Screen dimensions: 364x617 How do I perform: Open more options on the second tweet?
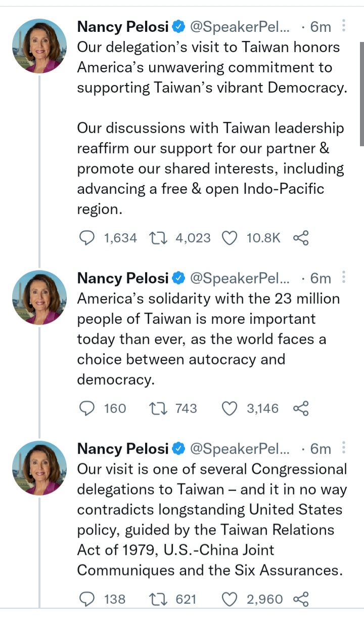344,278
